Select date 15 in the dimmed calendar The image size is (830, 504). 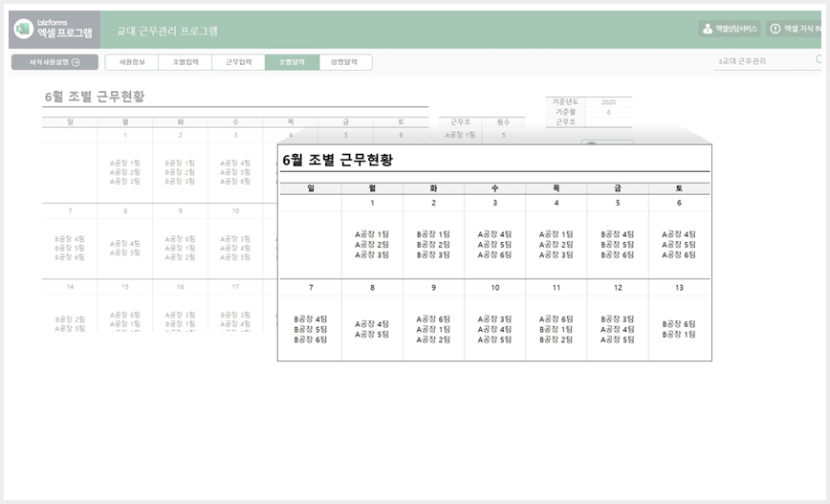pyautogui.click(x=125, y=286)
